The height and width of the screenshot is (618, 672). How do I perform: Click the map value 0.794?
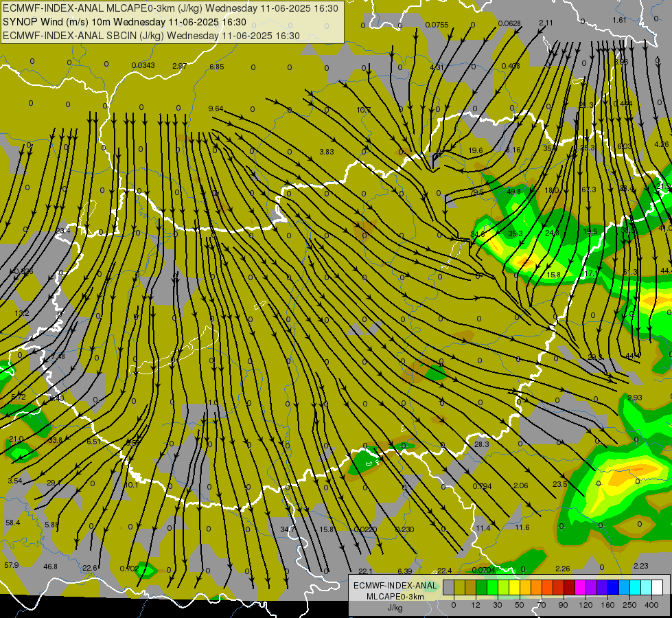482,486
